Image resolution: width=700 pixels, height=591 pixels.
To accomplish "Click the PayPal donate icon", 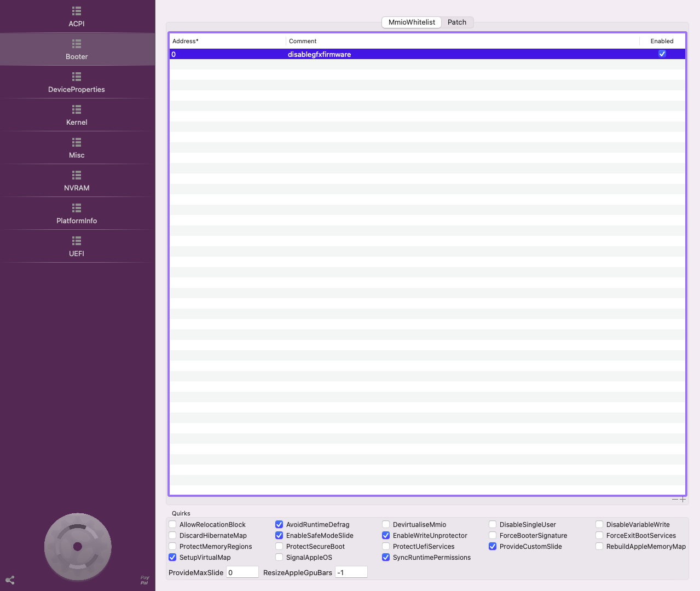I will [x=144, y=580].
